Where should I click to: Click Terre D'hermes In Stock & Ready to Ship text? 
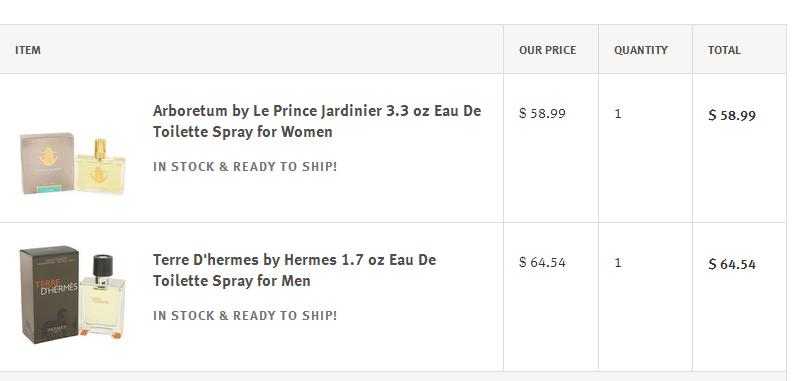245,316
